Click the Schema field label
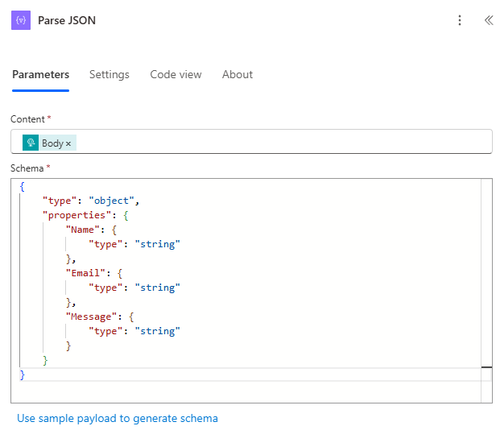 tap(27, 168)
